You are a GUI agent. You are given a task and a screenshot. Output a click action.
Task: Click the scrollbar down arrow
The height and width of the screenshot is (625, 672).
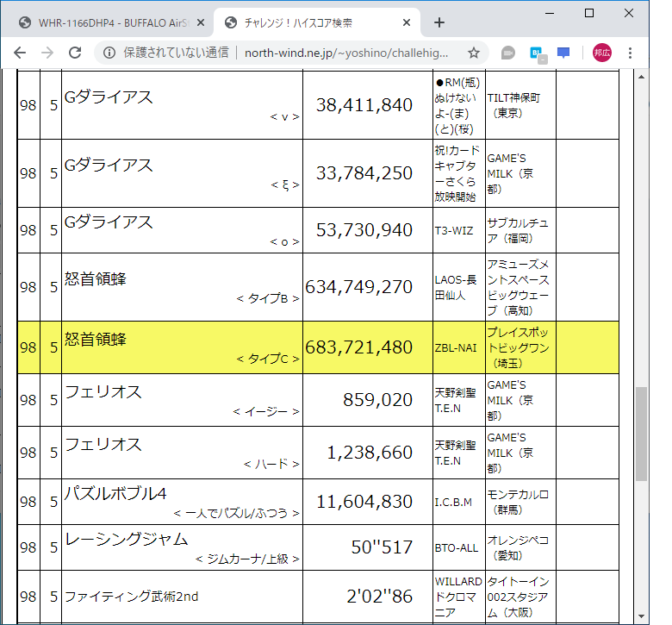click(x=641, y=616)
